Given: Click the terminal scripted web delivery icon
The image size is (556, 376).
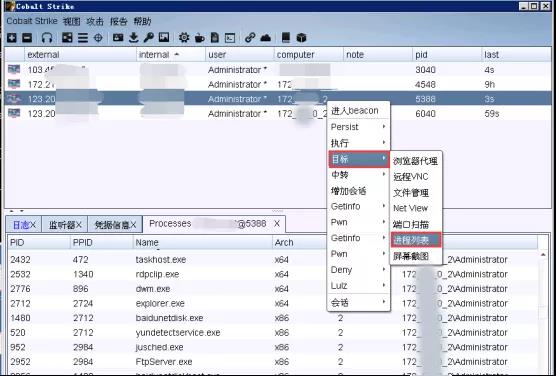Looking at the screenshot, I should [230, 38].
